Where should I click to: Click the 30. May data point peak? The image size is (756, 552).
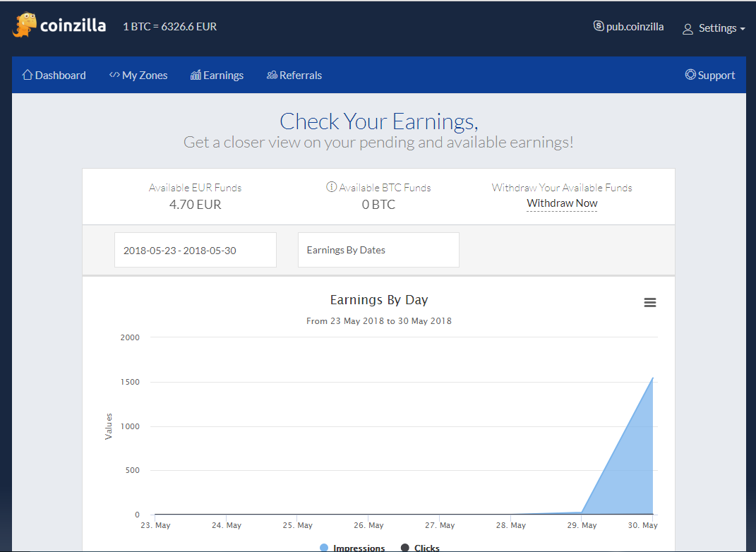(652, 378)
